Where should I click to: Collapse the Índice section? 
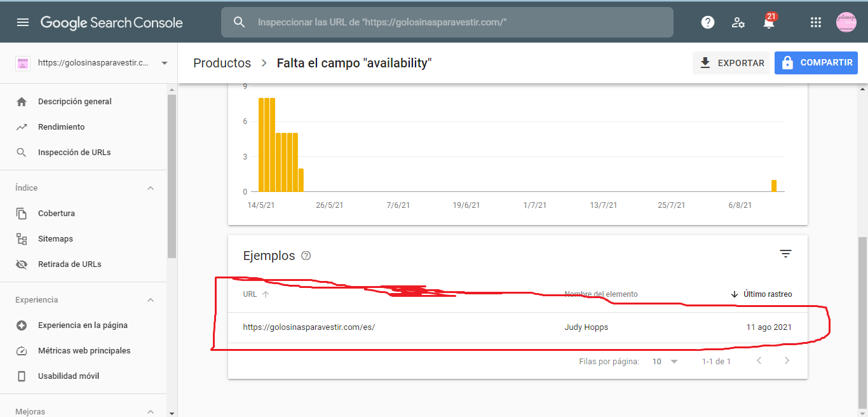(151, 188)
